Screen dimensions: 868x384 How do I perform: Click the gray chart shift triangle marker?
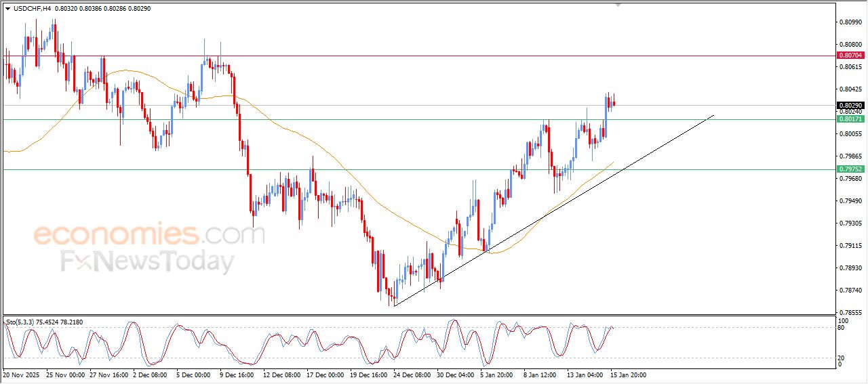pos(618,5)
